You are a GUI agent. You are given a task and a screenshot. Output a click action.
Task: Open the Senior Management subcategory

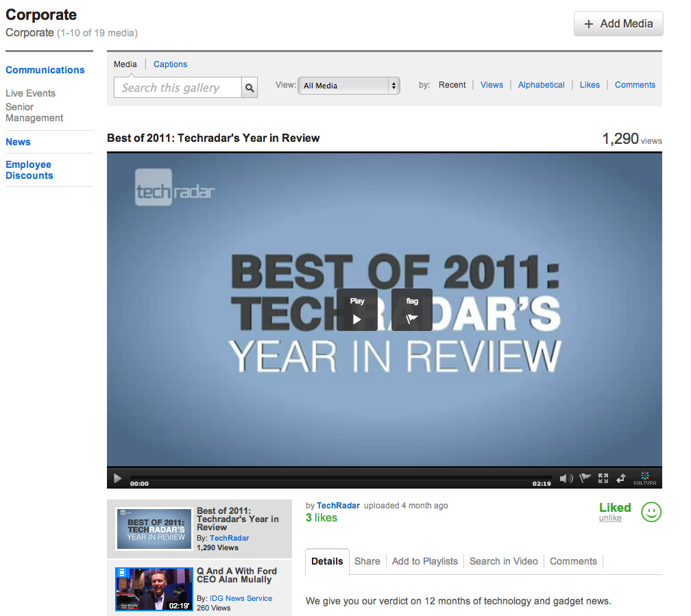(34, 112)
